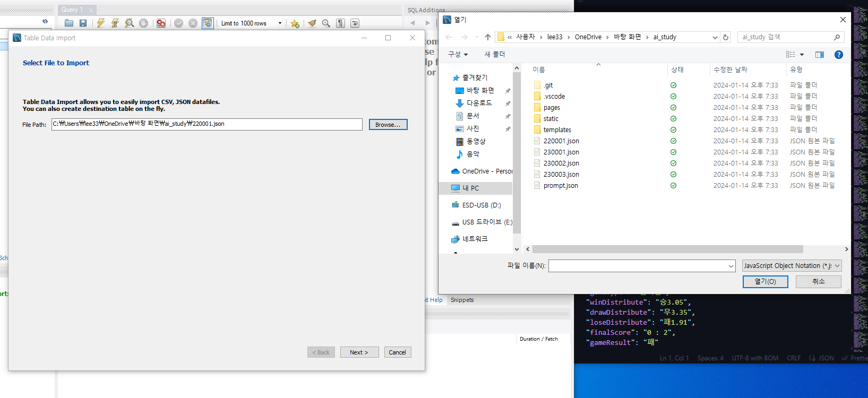Select the 220001.json file
Screen dimensions: 868x398
coord(561,141)
